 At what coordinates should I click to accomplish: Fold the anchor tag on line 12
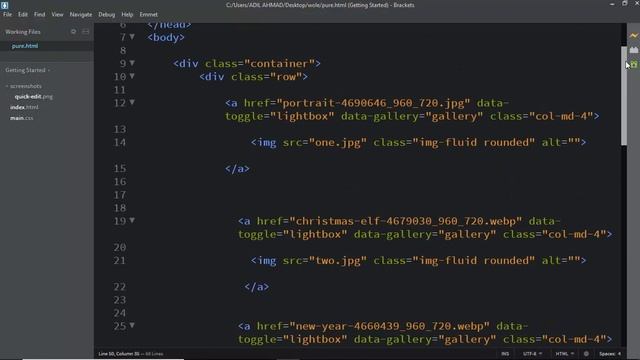tap(132, 102)
